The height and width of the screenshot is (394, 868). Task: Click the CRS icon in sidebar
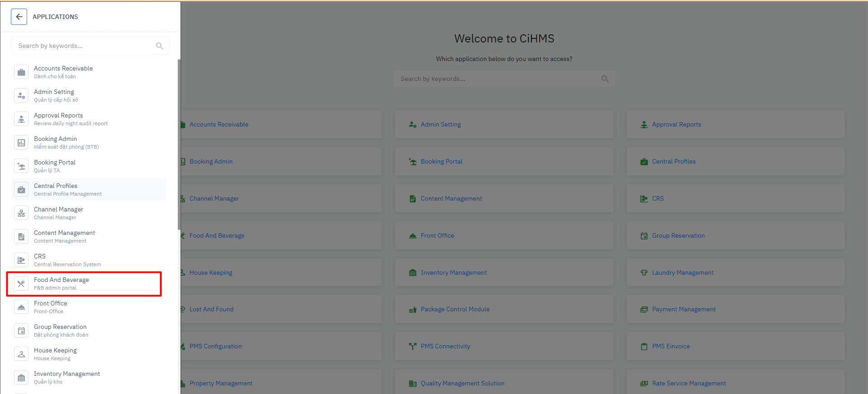click(x=21, y=260)
